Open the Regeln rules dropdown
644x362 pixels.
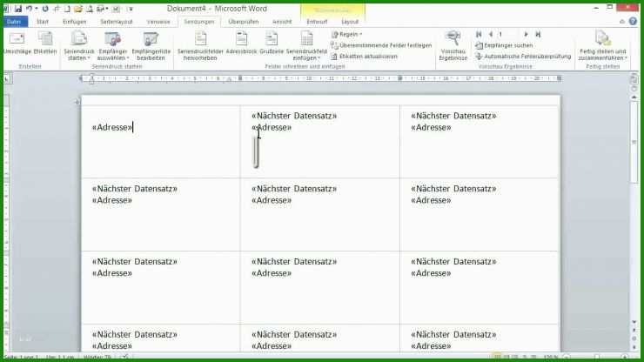click(347, 35)
